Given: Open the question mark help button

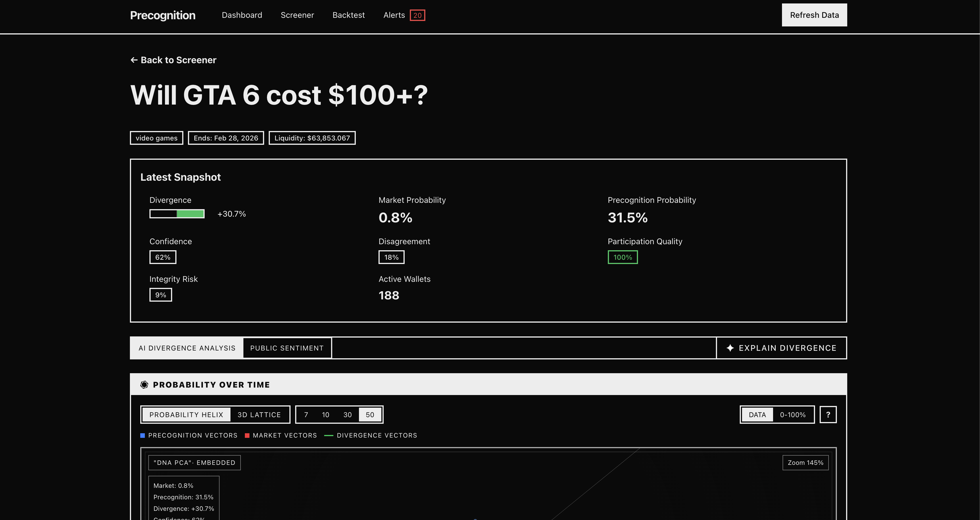Looking at the screenshot, I should click(828, 415).
